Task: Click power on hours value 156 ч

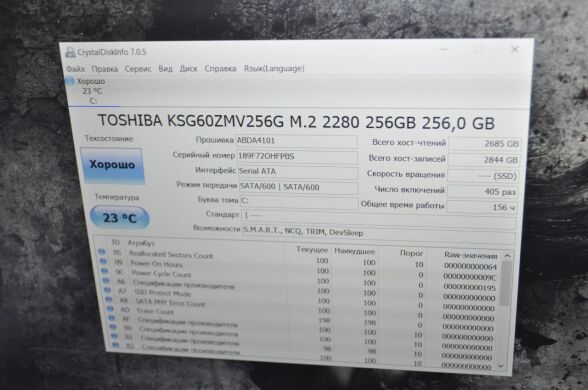Action: 482,207
